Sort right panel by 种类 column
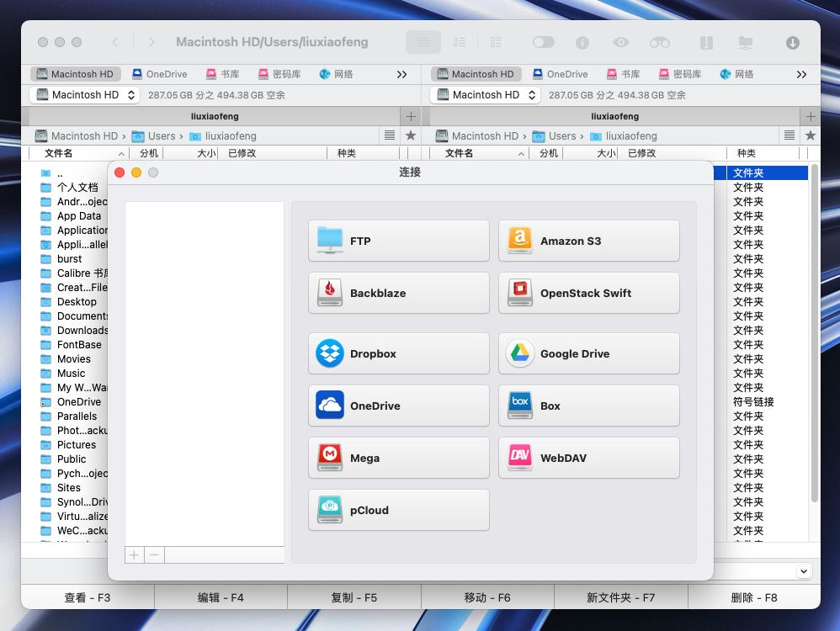The height and width of the screenshot is (631, 840). [x=763, y=153]
